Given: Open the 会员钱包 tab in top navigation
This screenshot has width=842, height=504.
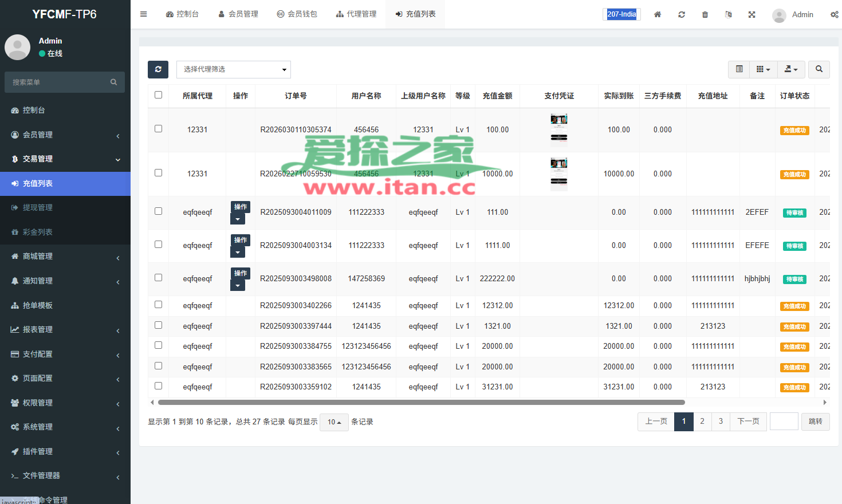Looking at the screenshot, I should point(297,14).
